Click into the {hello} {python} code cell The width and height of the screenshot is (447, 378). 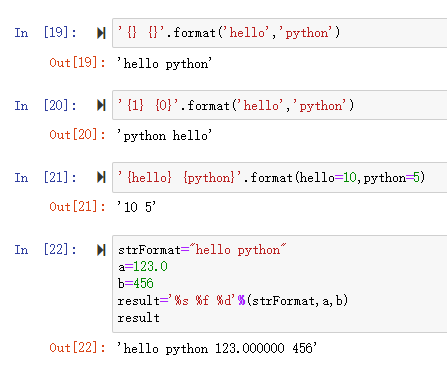tap(280, 177)
